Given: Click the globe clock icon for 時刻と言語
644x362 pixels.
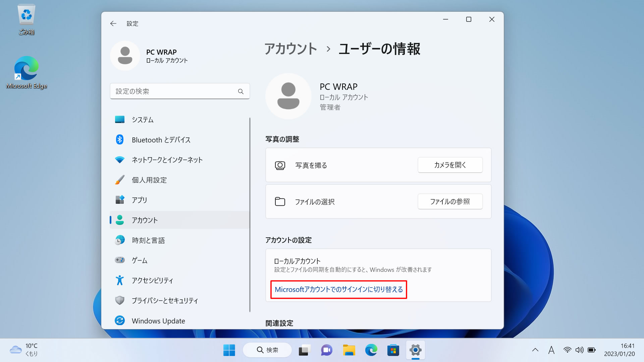Looking at the screenshot, I should click(120, 240).
